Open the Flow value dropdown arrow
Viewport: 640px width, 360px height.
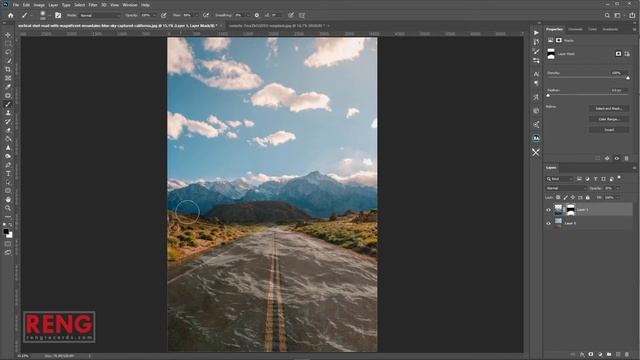tap(197, 15)
